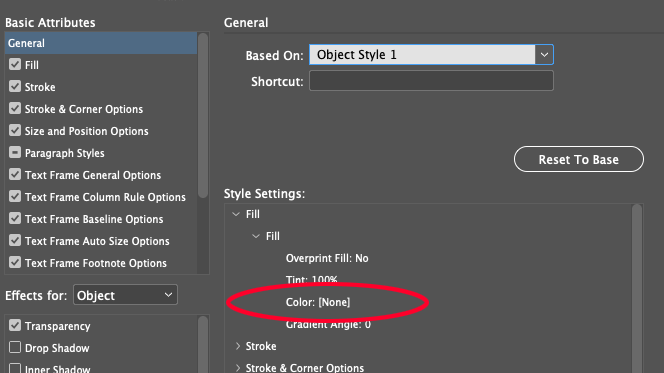
Task: Collapse the top-level Fill section in Style Settings
Action: [x=236, y=214]
